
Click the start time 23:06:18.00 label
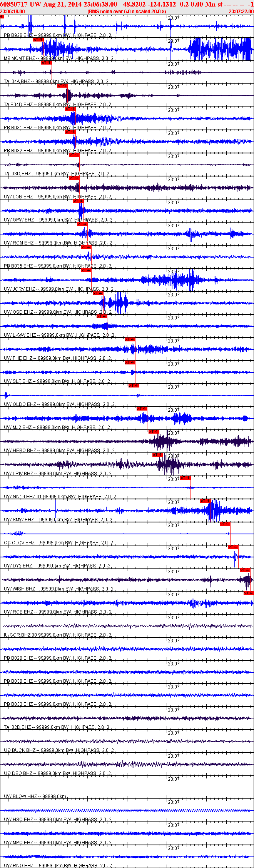(x=13, y=12)
